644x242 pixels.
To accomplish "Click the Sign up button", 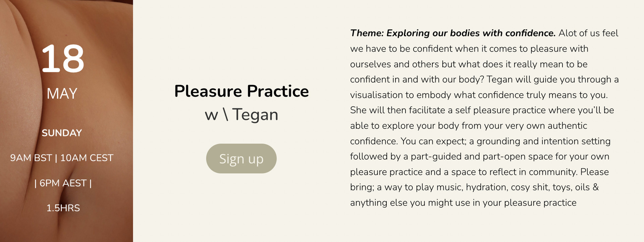I will 241,159.
